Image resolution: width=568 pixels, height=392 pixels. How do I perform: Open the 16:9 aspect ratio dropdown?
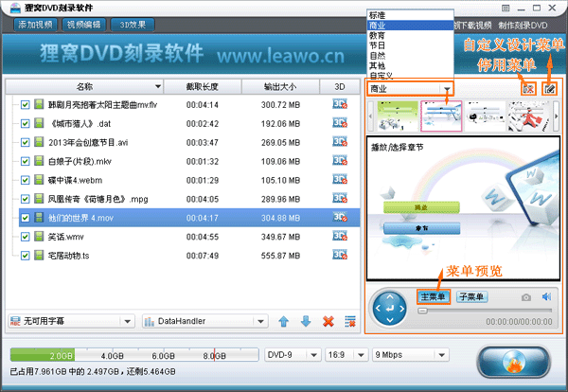tap(346, 355)
